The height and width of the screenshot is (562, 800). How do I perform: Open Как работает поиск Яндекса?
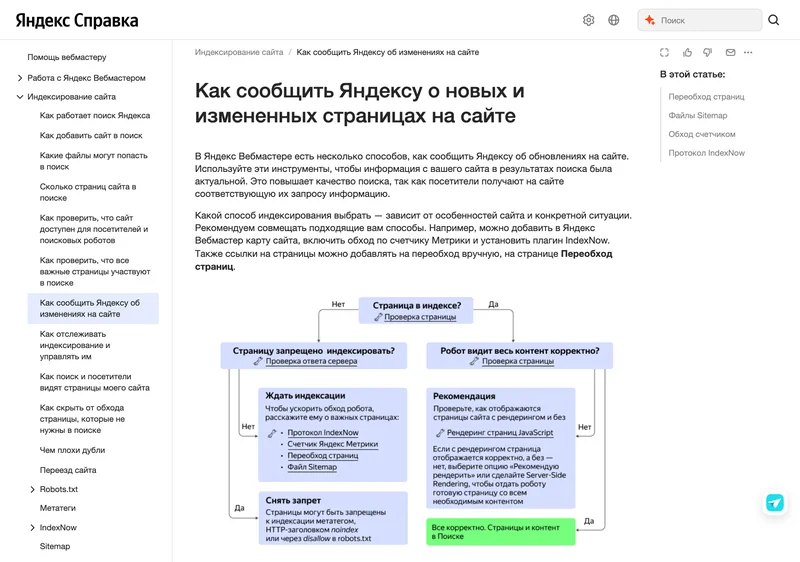pos(95,116)
